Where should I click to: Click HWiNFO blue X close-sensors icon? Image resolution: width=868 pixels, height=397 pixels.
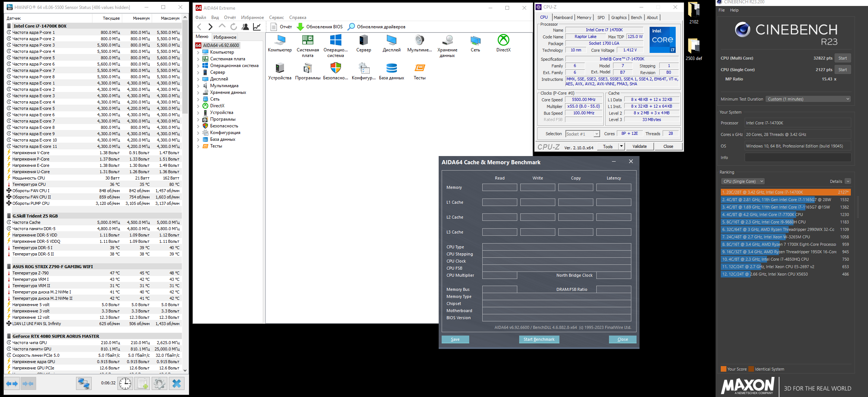(177, 384)
